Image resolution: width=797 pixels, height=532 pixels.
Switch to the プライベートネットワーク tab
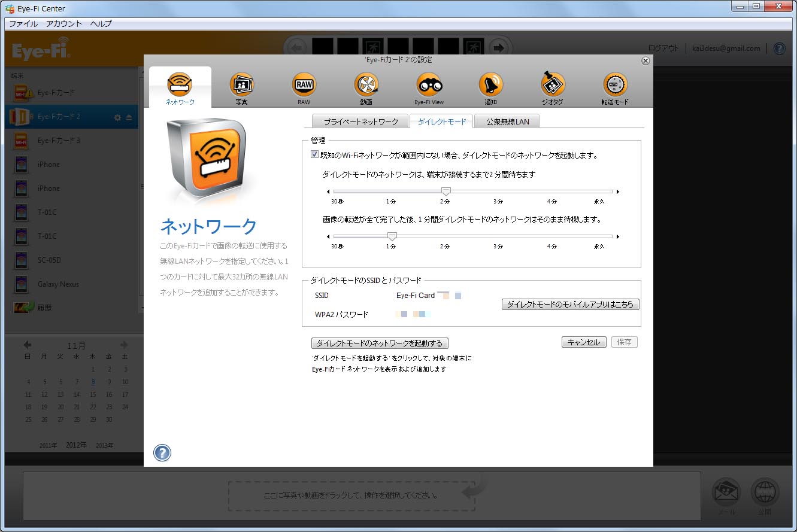[x=359, y=120]
